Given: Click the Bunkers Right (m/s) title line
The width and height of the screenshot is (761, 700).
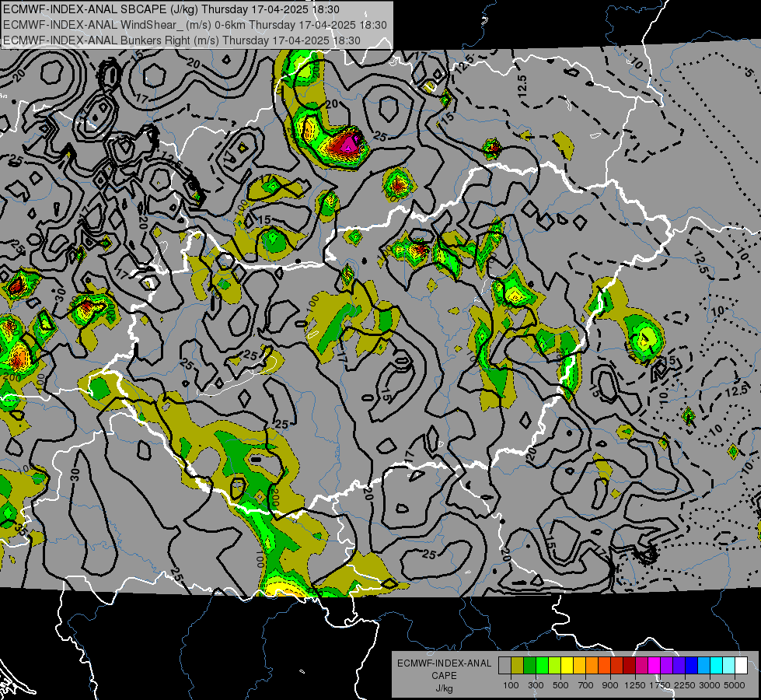Looking at the screenshot, I should coord(182,40).
